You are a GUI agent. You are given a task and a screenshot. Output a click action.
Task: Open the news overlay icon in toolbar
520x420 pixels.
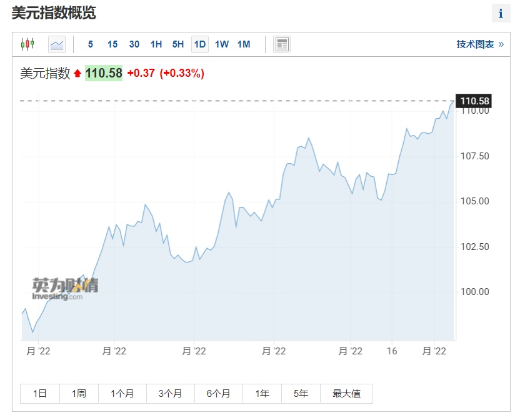click(282, 44)
